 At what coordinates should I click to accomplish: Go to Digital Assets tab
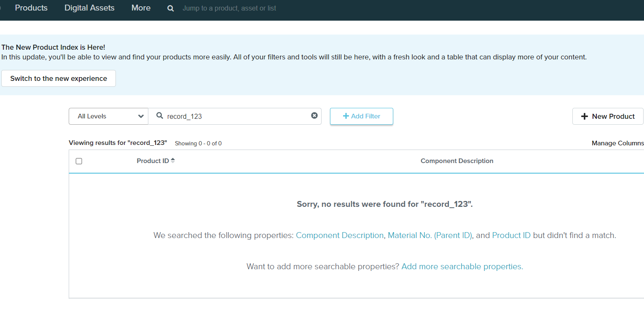tap(89, 8)
